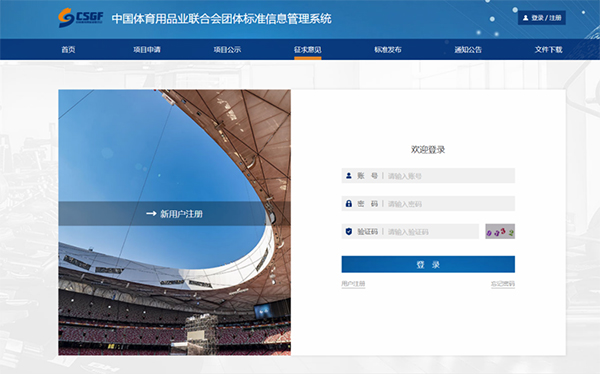
Task: Refresh the captcha verification image
Action: click(500, 231)
